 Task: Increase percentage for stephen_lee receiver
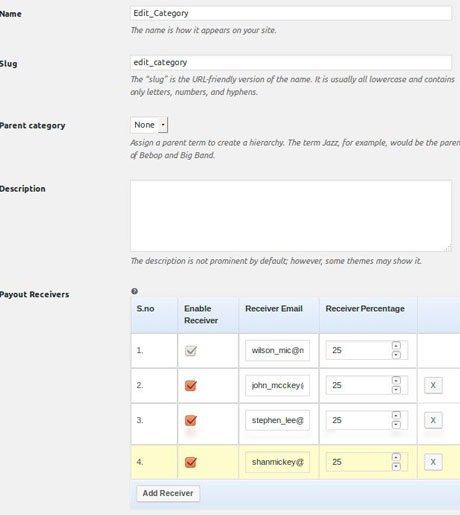pyautogui.click(x=396, y=415)
